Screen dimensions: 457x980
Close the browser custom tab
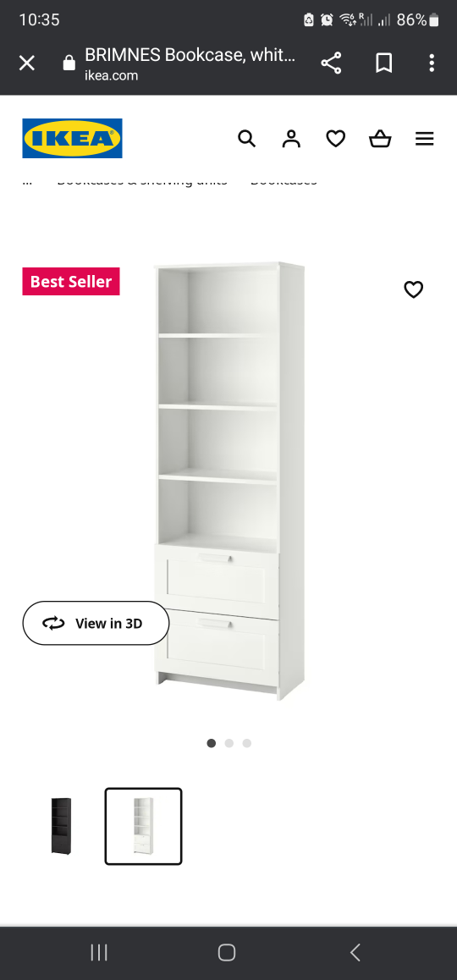tap(26, 63)
